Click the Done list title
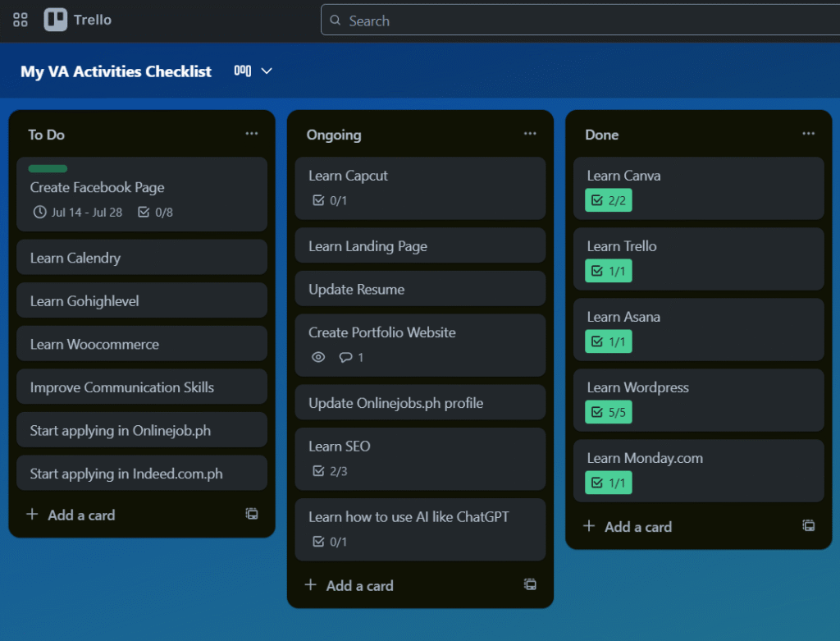The width and height of the screenshot is (840, 641). click(x=601, y=135)
